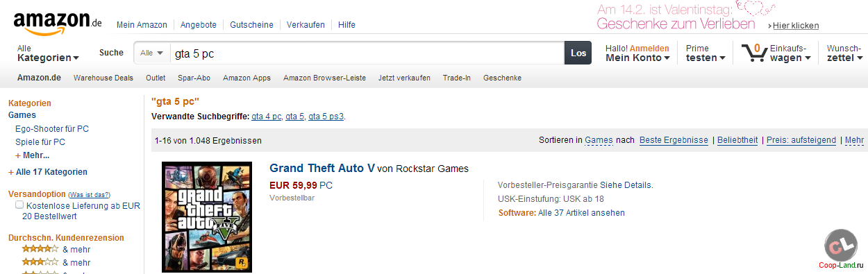Click the Coop-Land CL watermark logo
The image size is (868, 274).
(841, 245)
